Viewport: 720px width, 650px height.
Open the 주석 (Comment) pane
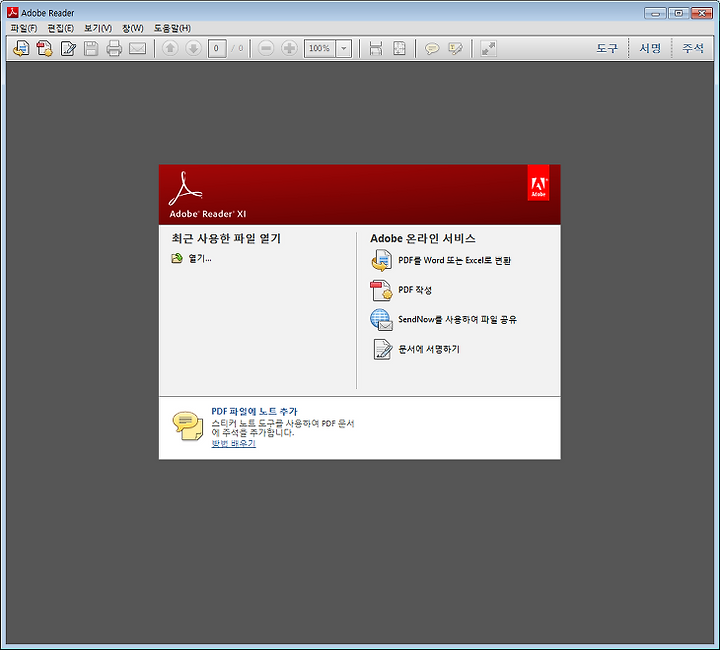(x=692, y=48)
